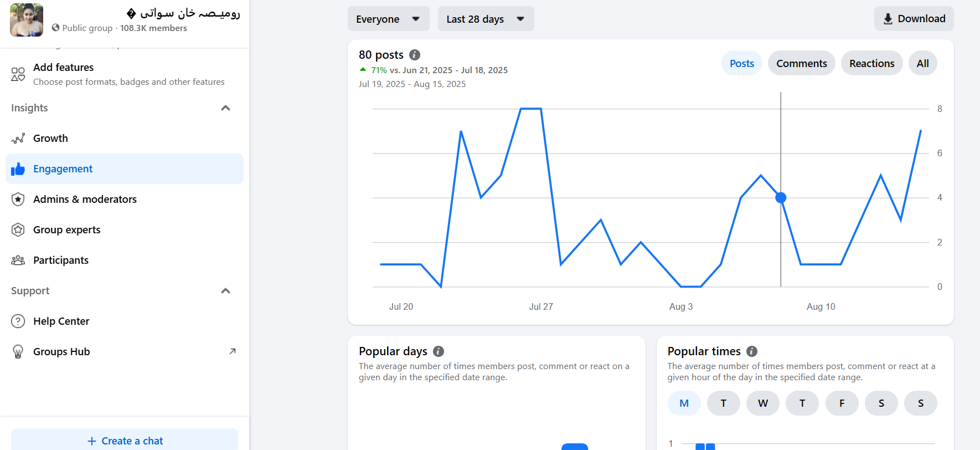
Task: Click the Growth chart icon
Action: coord(18,138)
